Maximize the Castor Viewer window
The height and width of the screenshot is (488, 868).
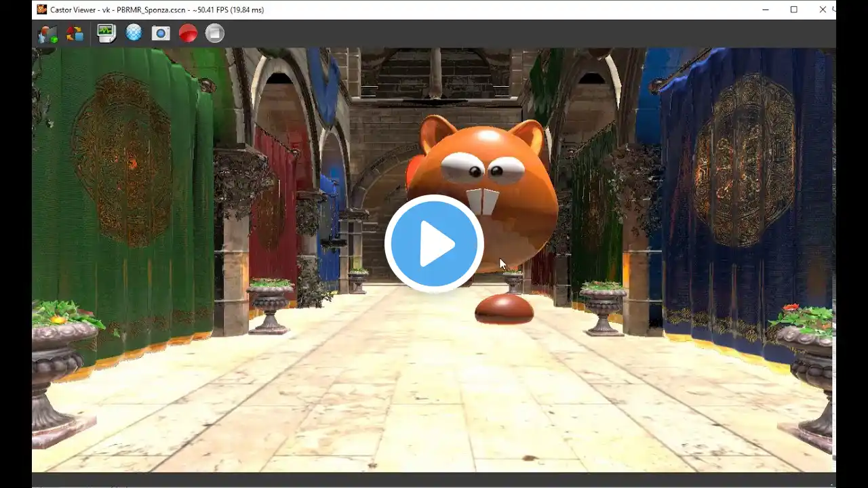tap(794, 9)
